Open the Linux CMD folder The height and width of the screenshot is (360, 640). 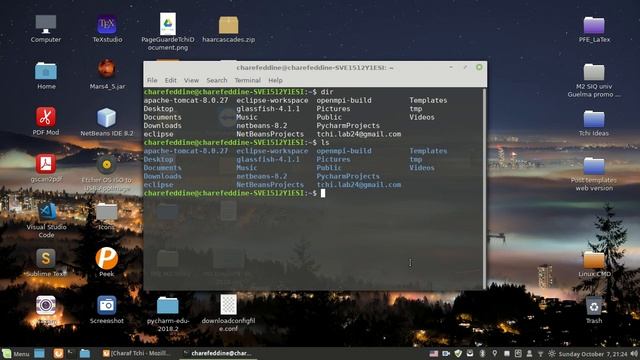pos(594,260)
